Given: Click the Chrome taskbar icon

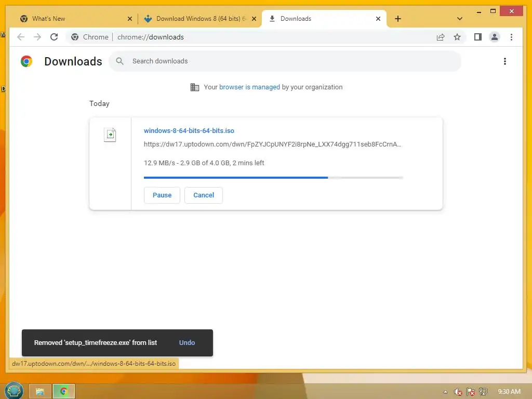Looking at the screenshot, I should (64, 392).
